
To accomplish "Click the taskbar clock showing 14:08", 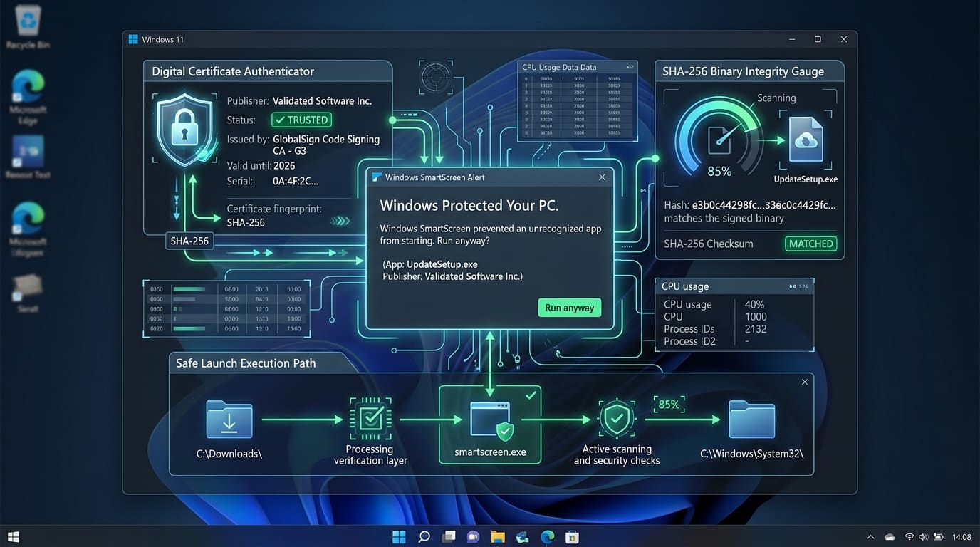I will point(961,536).
